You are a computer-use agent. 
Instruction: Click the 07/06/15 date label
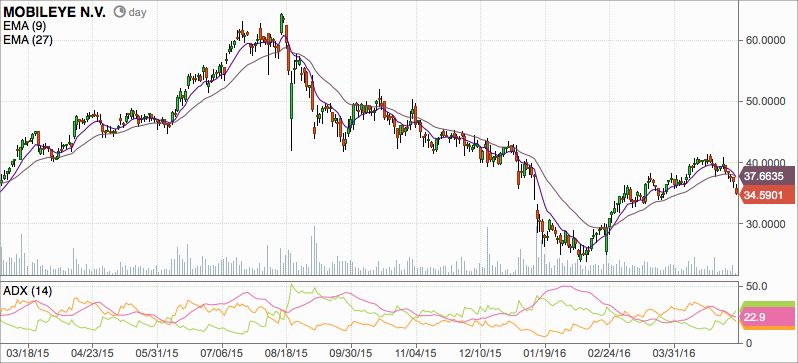(222, 352)
